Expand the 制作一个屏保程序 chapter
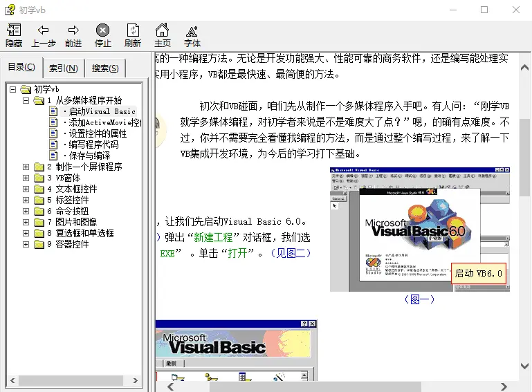Screen dimensions: 532x392 26,167
